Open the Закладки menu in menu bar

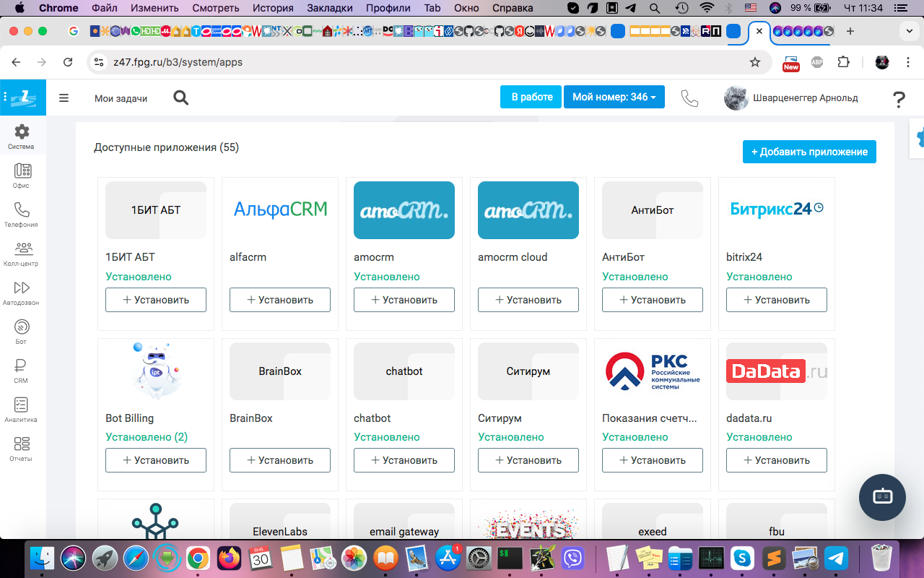[331, 8]
